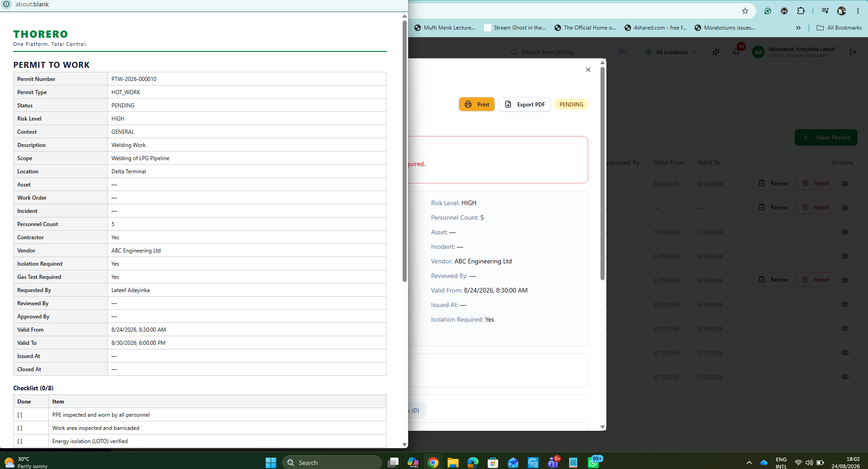Expand the All Locations dropdown
The width and height of the screenshot is (868, 469).
(x=671, y=52)
